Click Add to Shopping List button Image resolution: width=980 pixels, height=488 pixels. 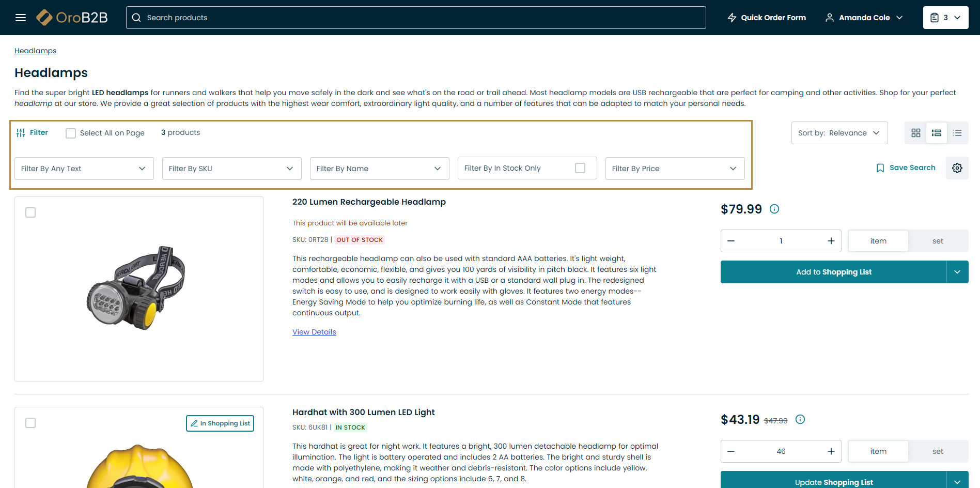833,272
